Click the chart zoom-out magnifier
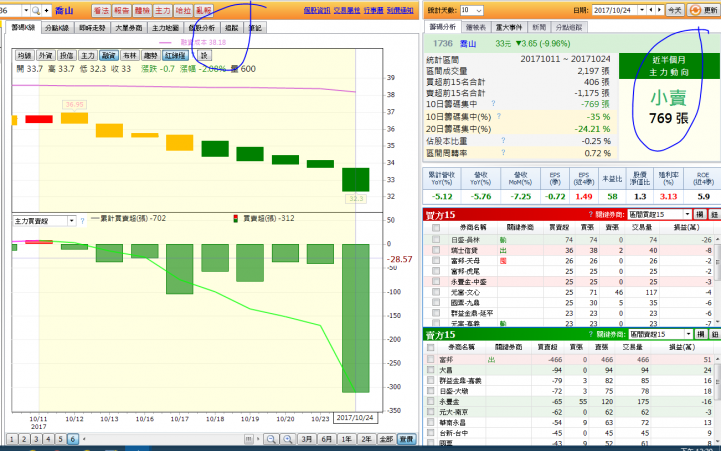Viewport: 721px width, 451px height. point(271,439)
